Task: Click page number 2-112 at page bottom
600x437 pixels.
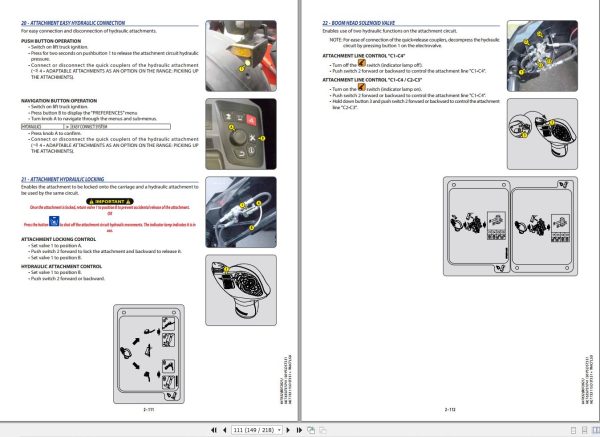Action: [x=450, y=409]
